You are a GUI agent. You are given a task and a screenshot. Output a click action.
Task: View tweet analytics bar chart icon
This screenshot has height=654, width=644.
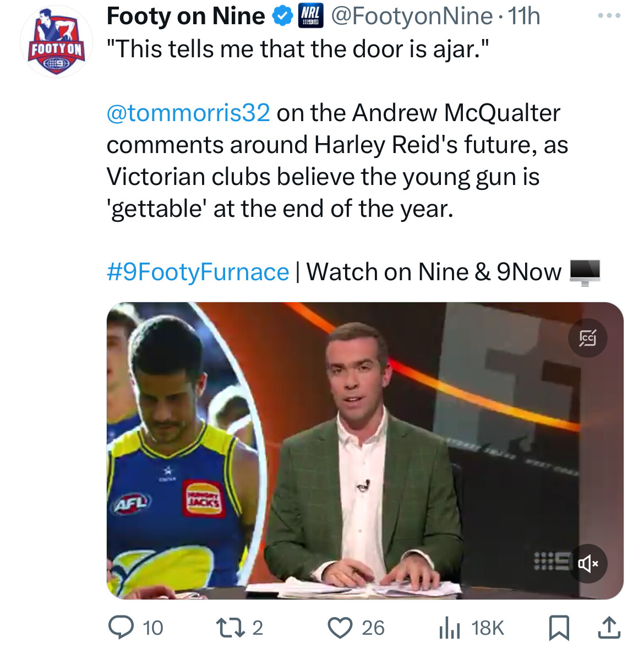(x=449, y=628)
